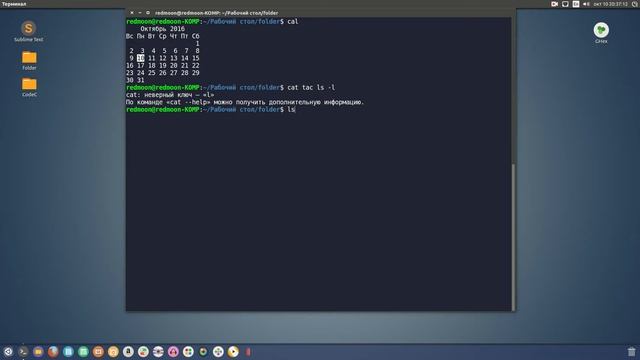Launch Firefox from the dock
The height and width of the screenshot is (360, 640).
pos(53,351)
